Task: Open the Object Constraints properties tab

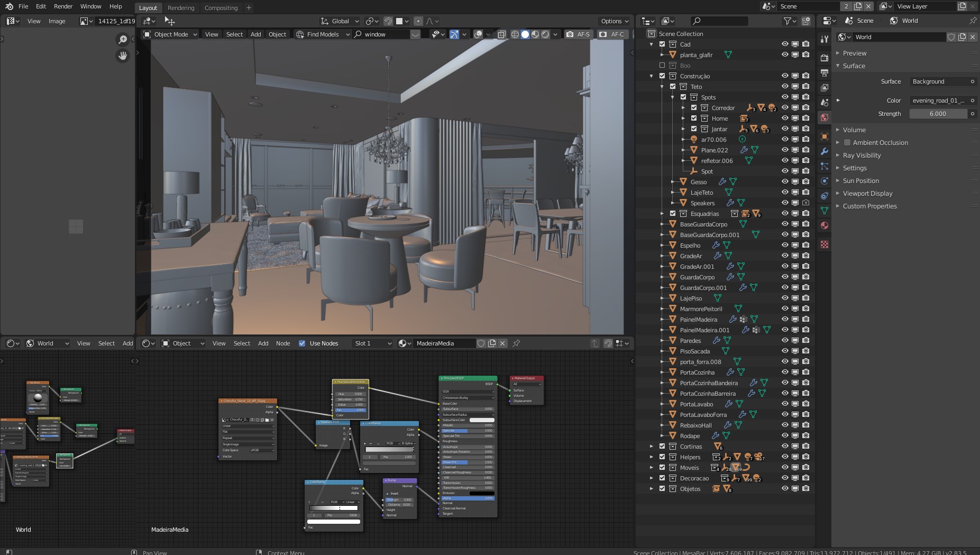Action: click(824, 196)
